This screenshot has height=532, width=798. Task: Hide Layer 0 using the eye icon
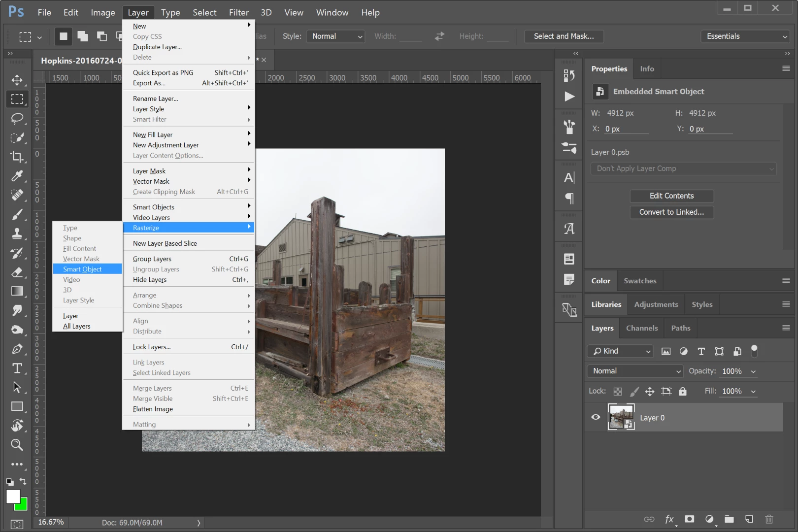[x=596, y=417]
